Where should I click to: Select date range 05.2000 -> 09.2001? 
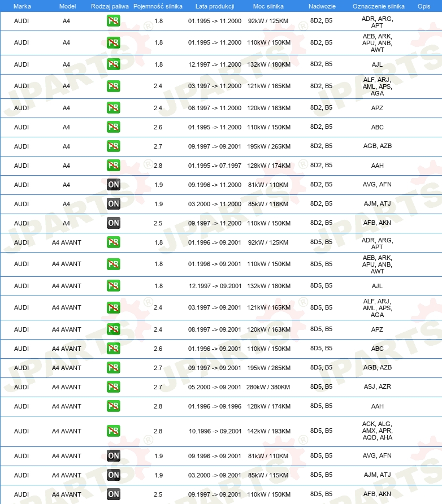tap(215, 387)
